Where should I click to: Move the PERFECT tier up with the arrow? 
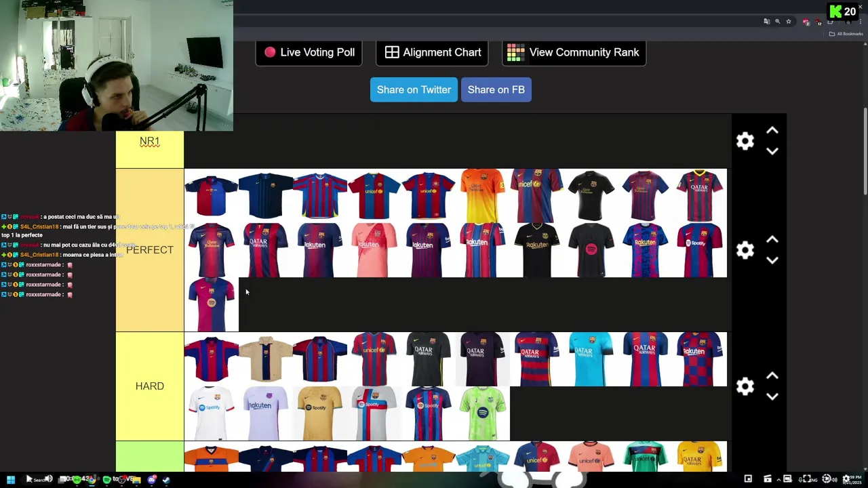(x=772, y=240)
